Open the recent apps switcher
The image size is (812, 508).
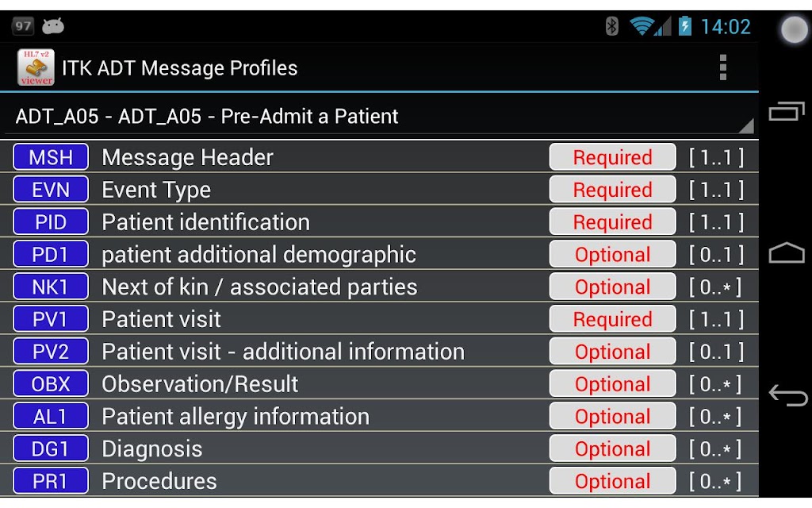(786, 113)
